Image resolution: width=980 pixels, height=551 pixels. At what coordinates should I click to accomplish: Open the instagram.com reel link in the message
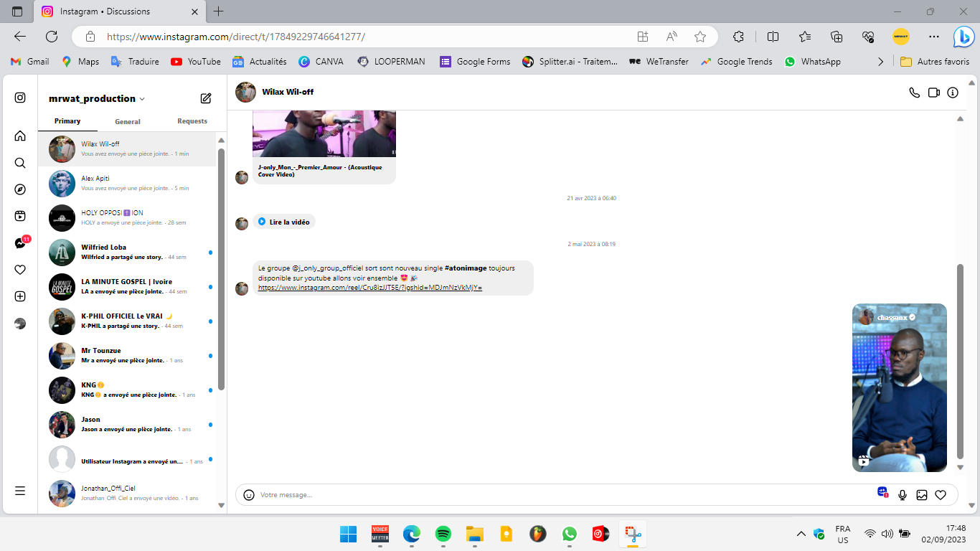(369, 288)
